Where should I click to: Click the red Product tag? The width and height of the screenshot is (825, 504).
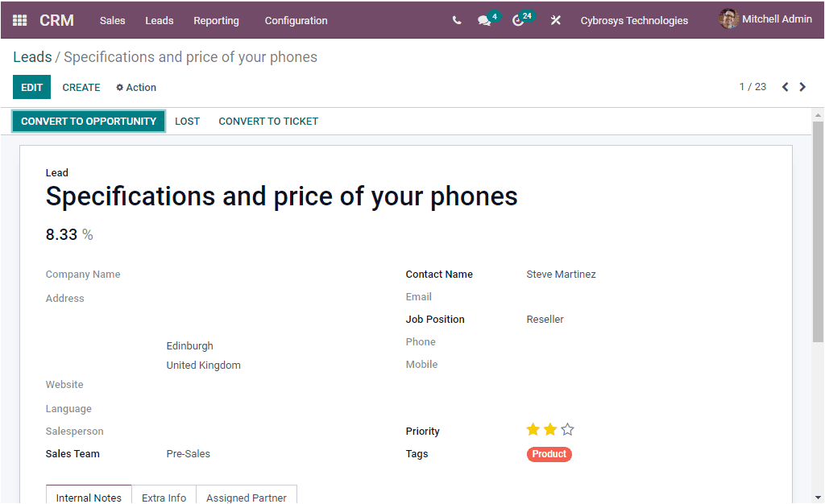549,453
